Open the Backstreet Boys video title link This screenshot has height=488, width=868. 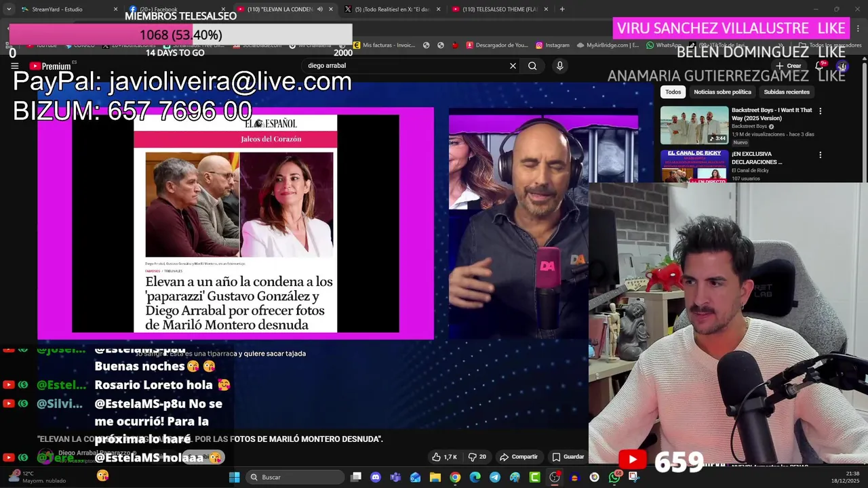click(772, 114)
